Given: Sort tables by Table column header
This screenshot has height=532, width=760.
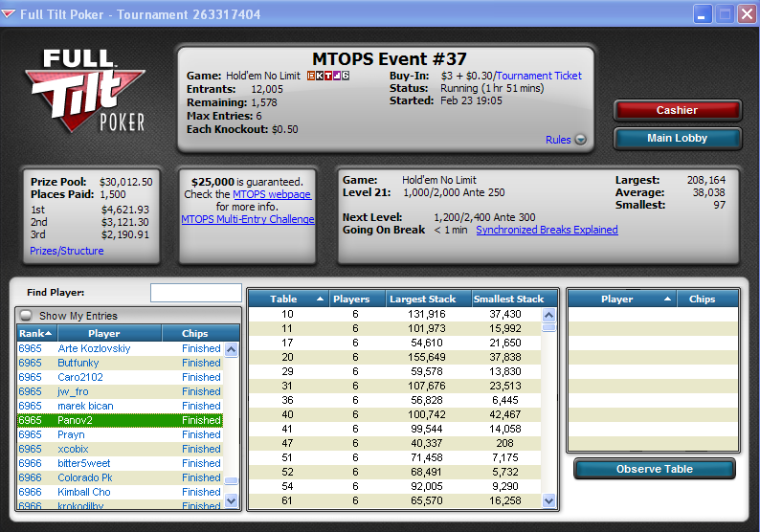Looking at the screenshot, I should (x=288, y=299).
